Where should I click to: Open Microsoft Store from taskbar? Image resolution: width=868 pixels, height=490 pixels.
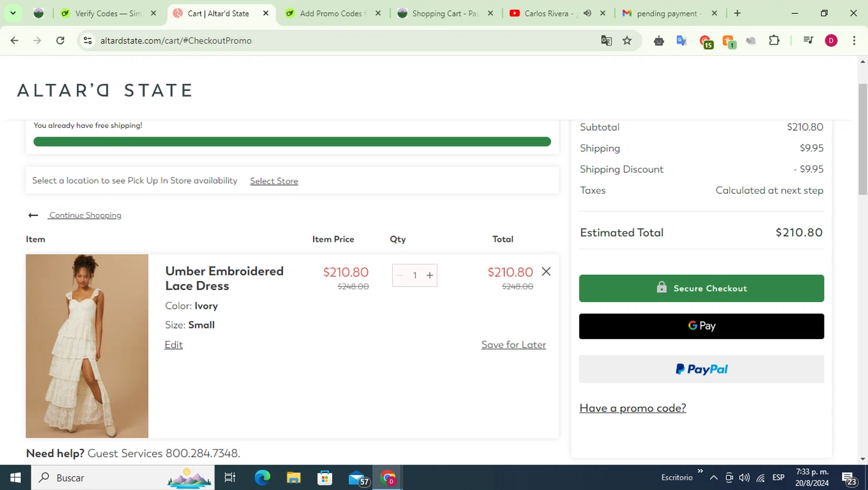click(325, 477)
